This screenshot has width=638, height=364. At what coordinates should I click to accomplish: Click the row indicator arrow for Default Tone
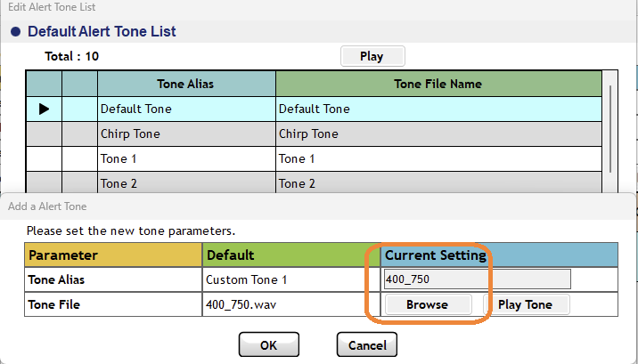tap(44, 109)
